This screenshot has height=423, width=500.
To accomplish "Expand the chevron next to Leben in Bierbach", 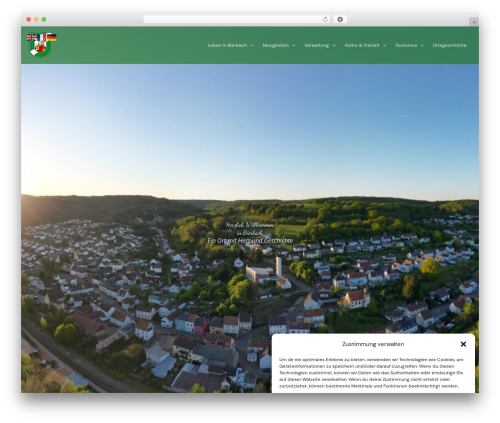I will [252, 46].
